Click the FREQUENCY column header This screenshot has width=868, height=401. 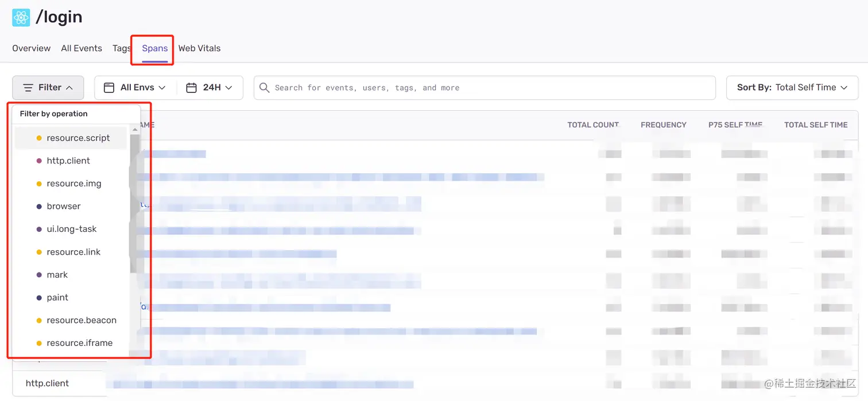(663, 124)
